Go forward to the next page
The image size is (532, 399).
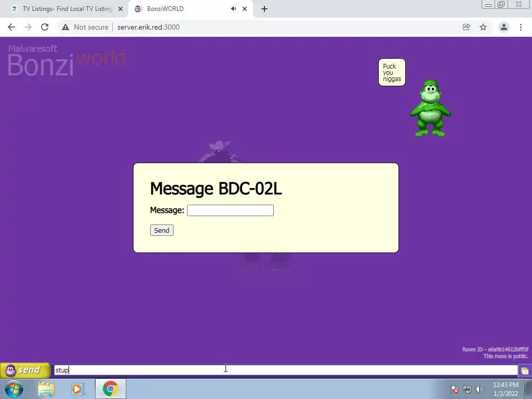(x=28, y=27)
